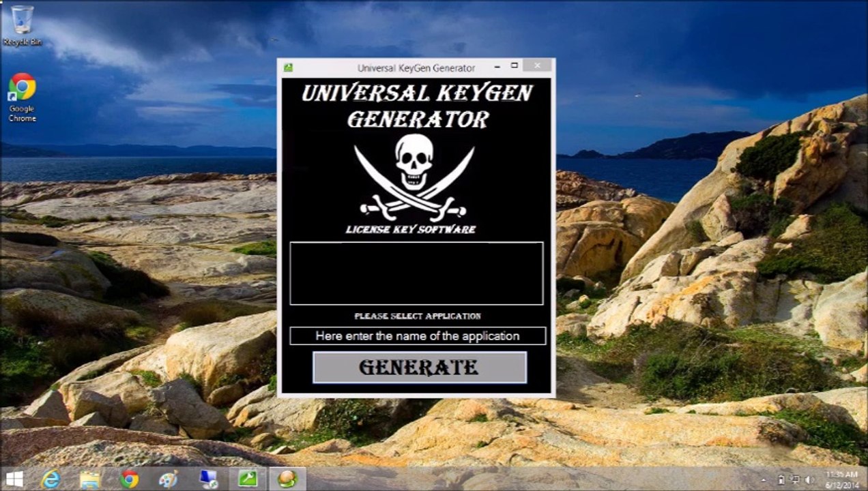Click the green app icon in title bar
The height and width of the screenshot is (491, 868).
point(288,67)
